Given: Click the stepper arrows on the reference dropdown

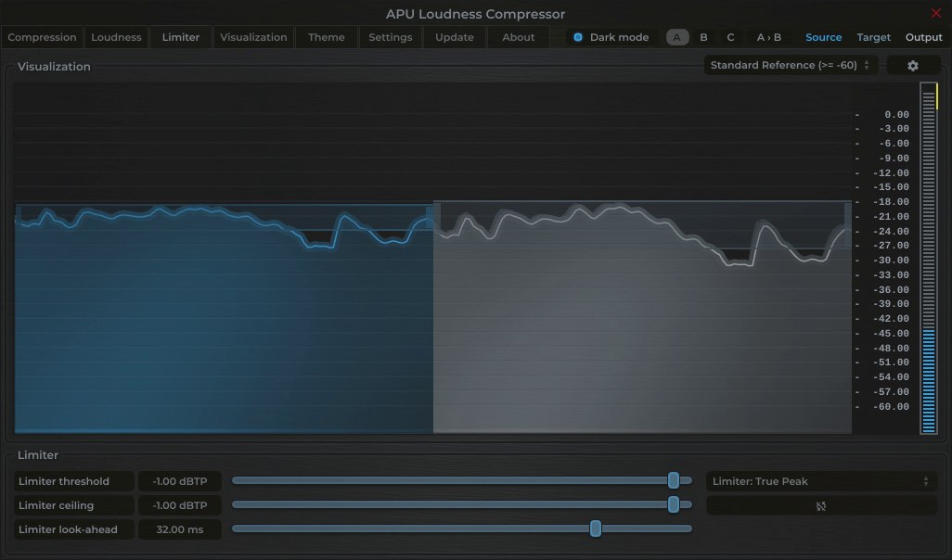Looking at the screenshot, I should point(866,65).
